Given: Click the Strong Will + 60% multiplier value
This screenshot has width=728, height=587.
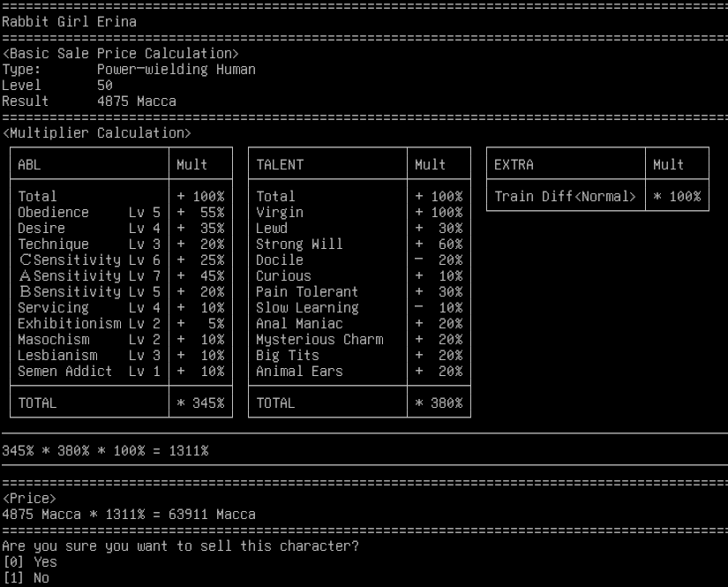Looking at the screenshot, I should (439, 245).
